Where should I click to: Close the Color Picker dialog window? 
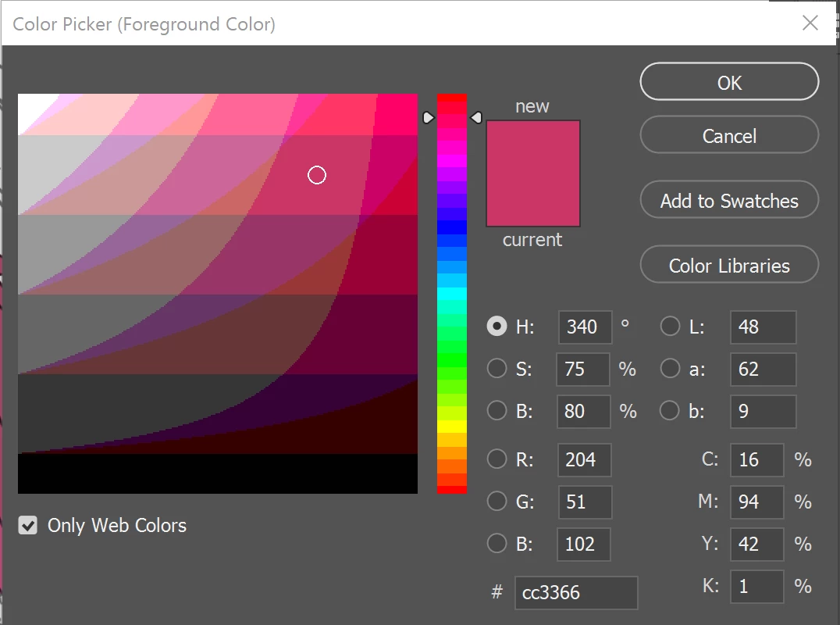pyautogui.click(x=810, y=23)
